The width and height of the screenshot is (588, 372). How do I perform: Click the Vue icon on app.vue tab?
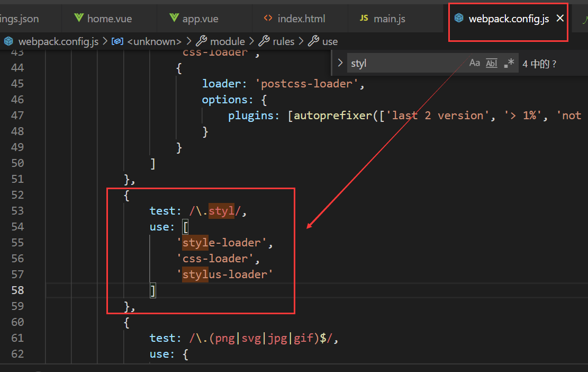(x=174, y=17)
